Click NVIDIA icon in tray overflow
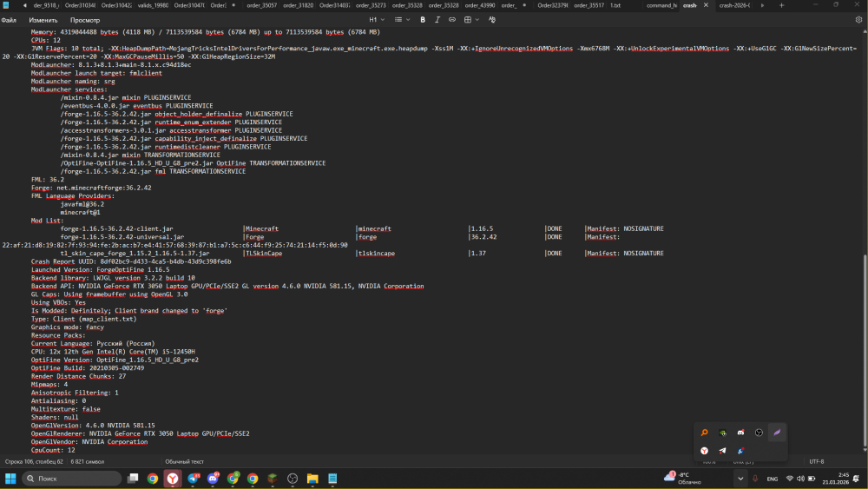This screenshot has height=489, width=868. point(722,433)
